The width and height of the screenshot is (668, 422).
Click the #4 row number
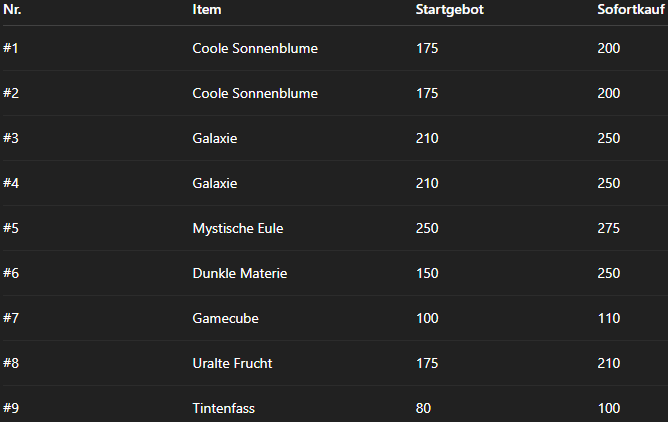11,183
